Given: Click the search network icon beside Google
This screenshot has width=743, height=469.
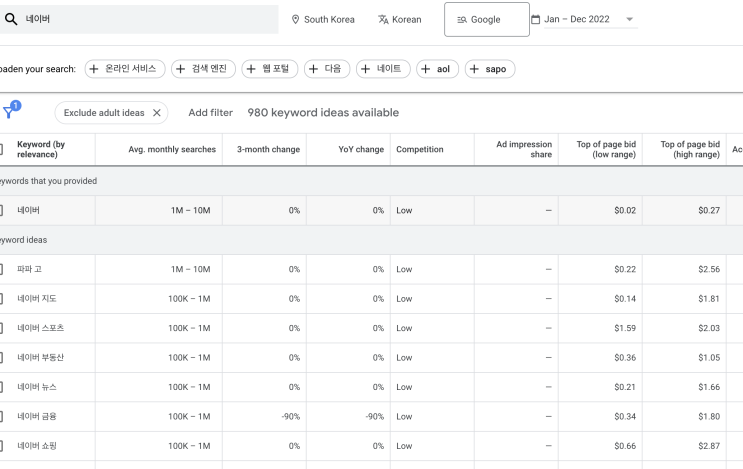Looking at the screenshot, I should (x=462, y=20).
